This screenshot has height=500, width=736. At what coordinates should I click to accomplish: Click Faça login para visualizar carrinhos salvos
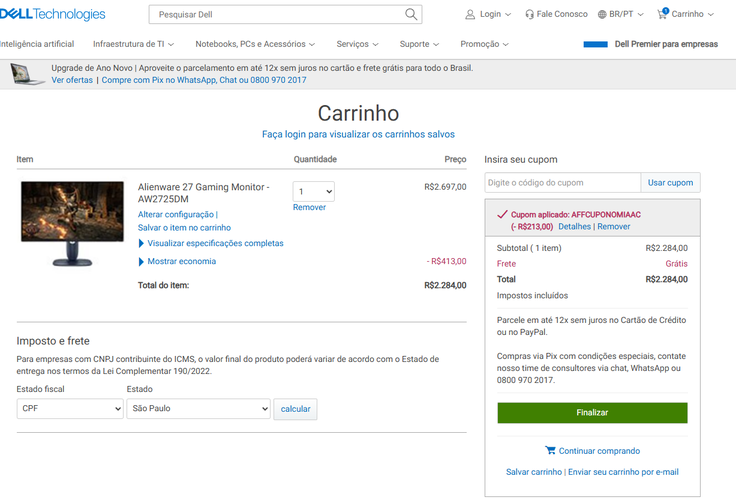click(x=358, y=134)
